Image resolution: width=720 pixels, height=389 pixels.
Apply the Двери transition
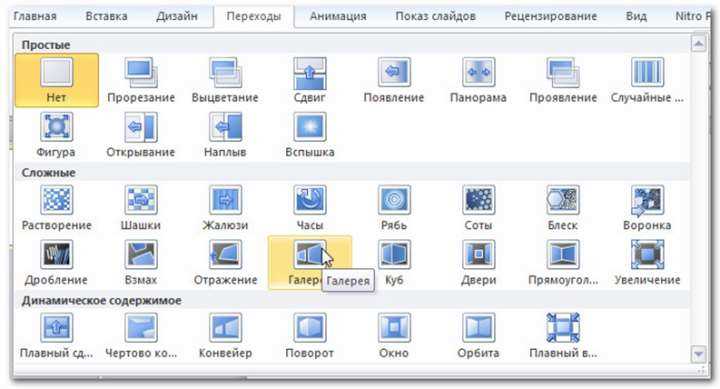(x=478, y=263)
